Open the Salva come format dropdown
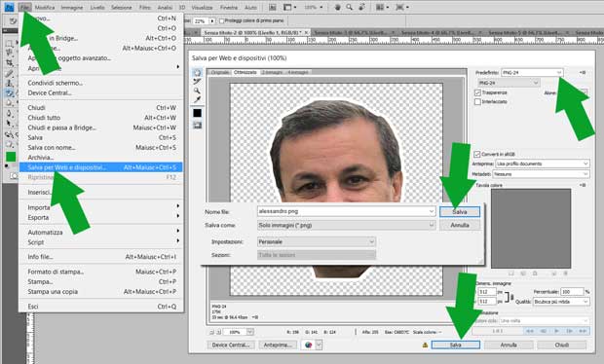Screen dimensions: 604x364 coord(346,225)
